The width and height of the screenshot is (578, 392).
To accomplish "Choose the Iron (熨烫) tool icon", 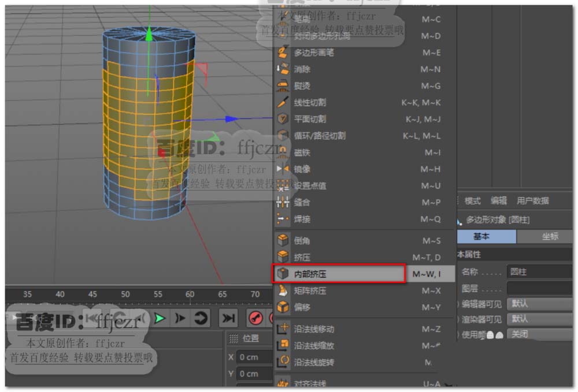I will (283, 86).
